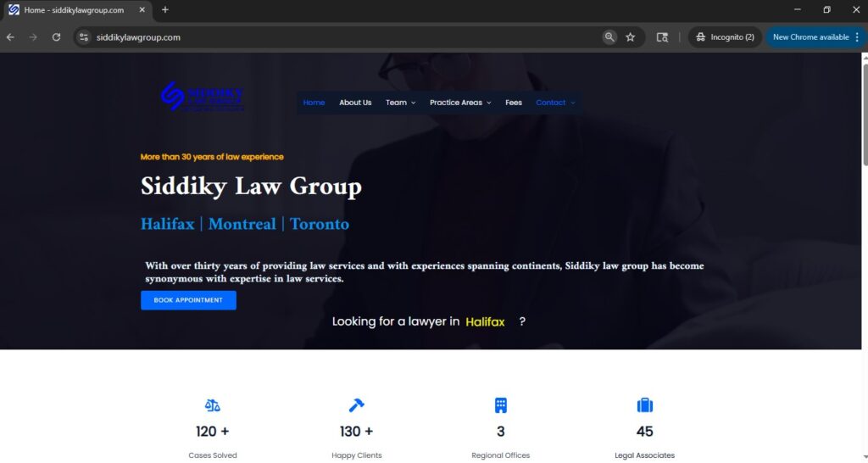Click the '120 +' counter

(213, 432)
